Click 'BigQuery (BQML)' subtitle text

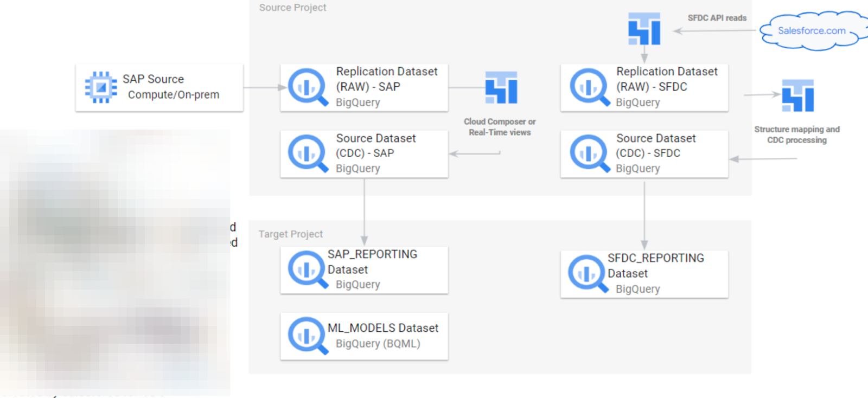point(378,344)
